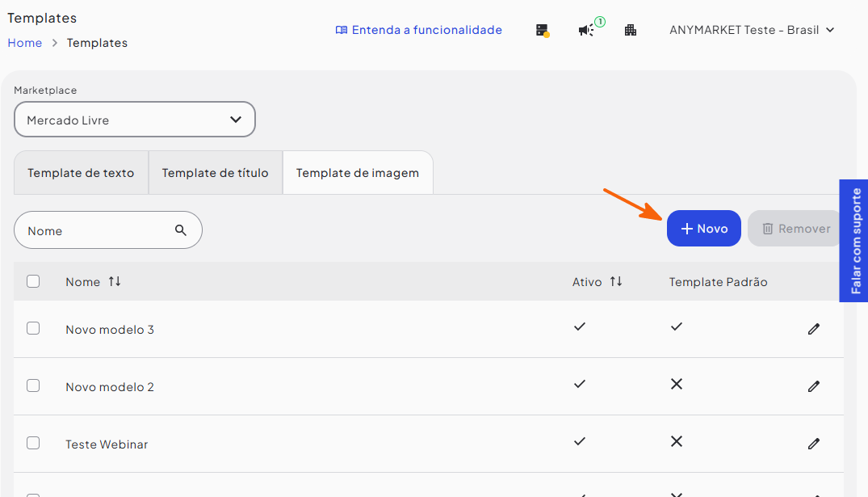Sort table by Ativo column arrows

pos(616,281)
